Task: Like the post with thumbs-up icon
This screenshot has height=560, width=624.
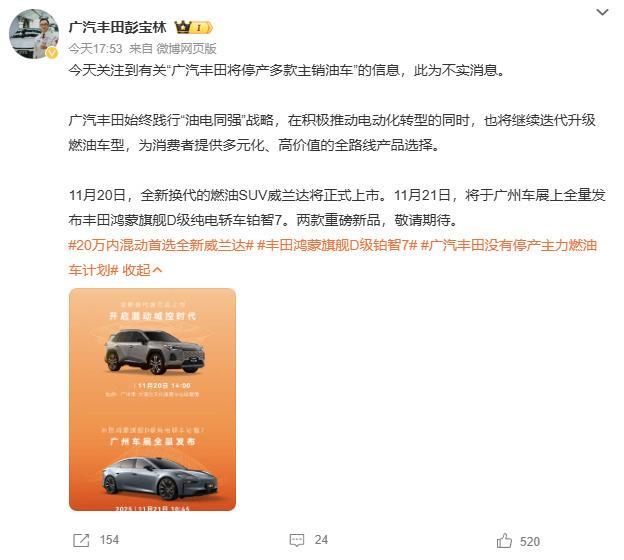Action: point(504,541)
